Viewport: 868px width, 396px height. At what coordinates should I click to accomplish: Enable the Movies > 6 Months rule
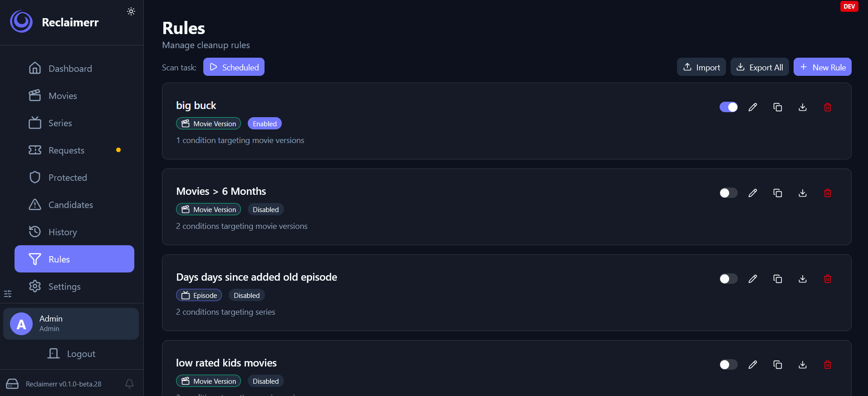[x=729, y=193]
